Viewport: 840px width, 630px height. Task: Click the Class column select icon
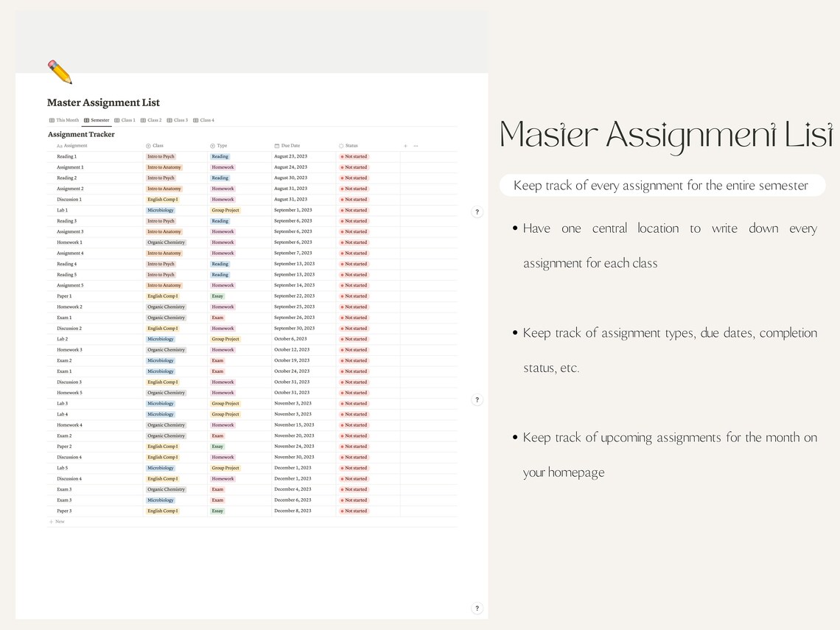[149, 145]
